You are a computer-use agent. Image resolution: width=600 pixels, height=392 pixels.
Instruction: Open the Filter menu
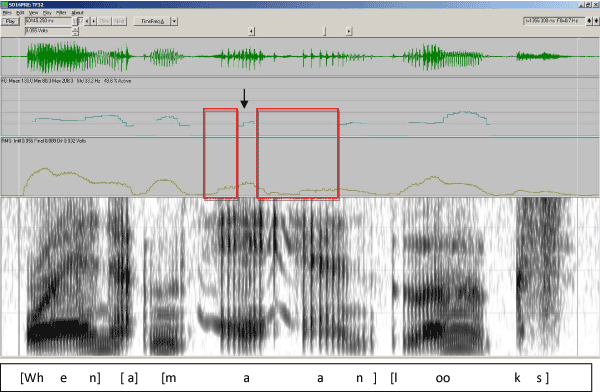(x=61, y=13)
